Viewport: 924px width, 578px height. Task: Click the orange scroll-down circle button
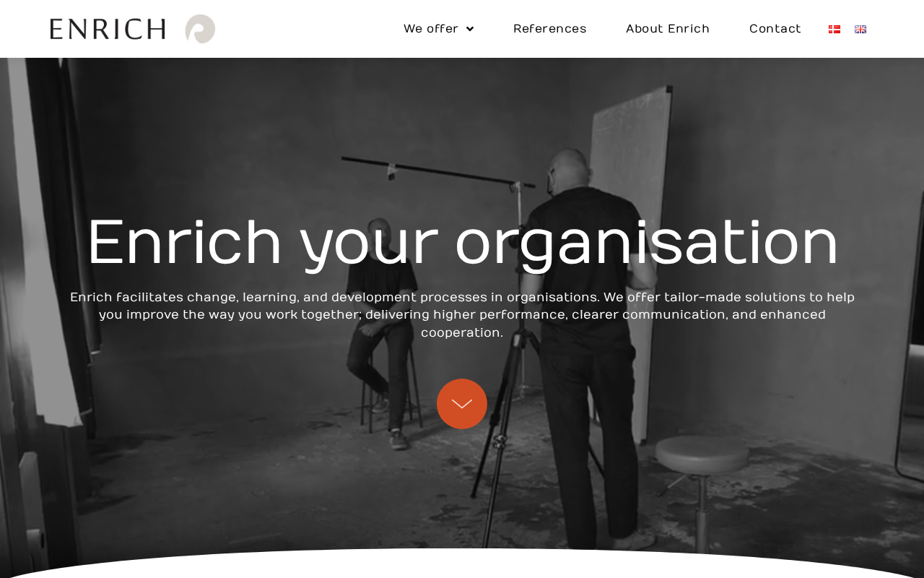point(462,404)
